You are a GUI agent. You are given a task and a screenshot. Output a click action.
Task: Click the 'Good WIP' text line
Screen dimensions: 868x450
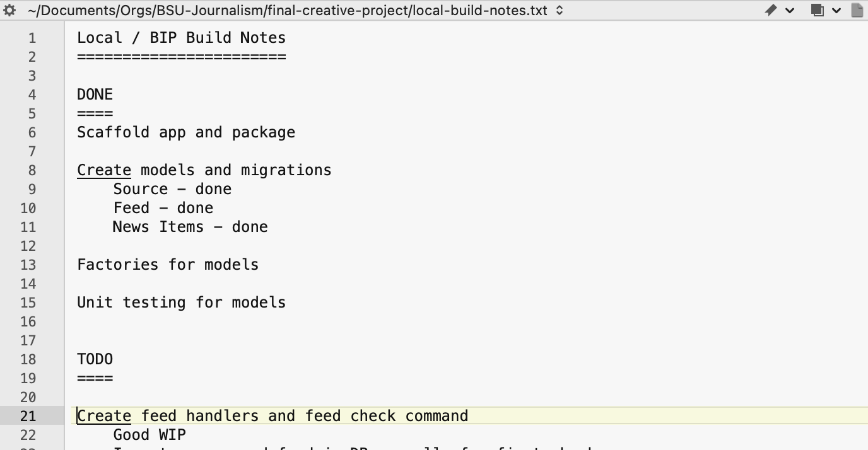pos(150,435)
